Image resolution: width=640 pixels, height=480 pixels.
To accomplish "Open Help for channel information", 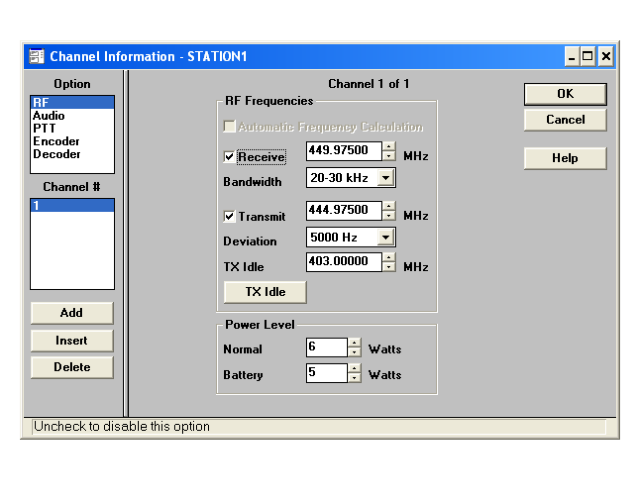I will coord(565,158).
